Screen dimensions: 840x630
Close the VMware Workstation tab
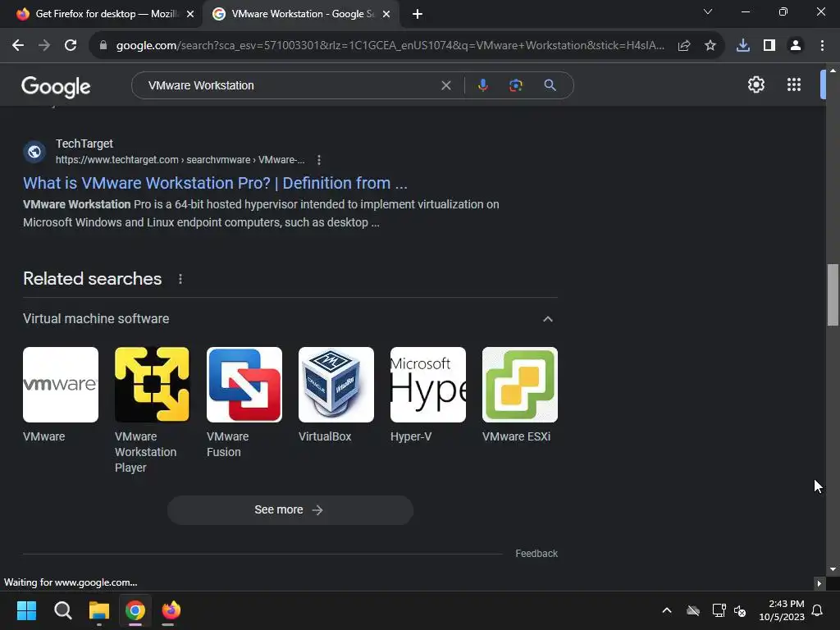386,14
